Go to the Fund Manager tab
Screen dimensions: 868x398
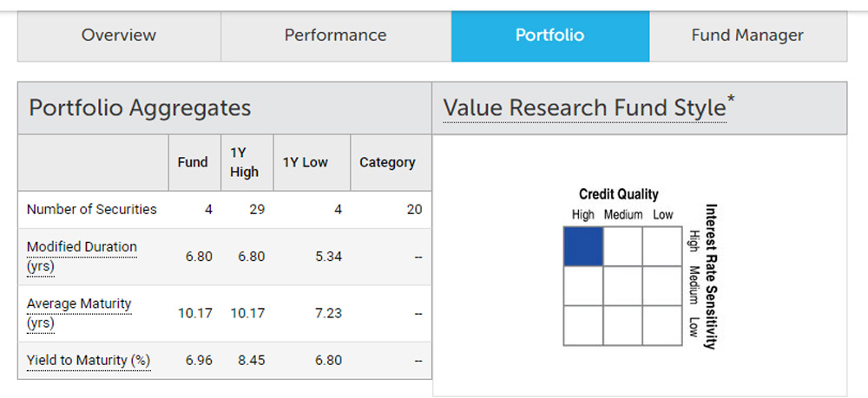pyautogui.click(x=747, y=36)
